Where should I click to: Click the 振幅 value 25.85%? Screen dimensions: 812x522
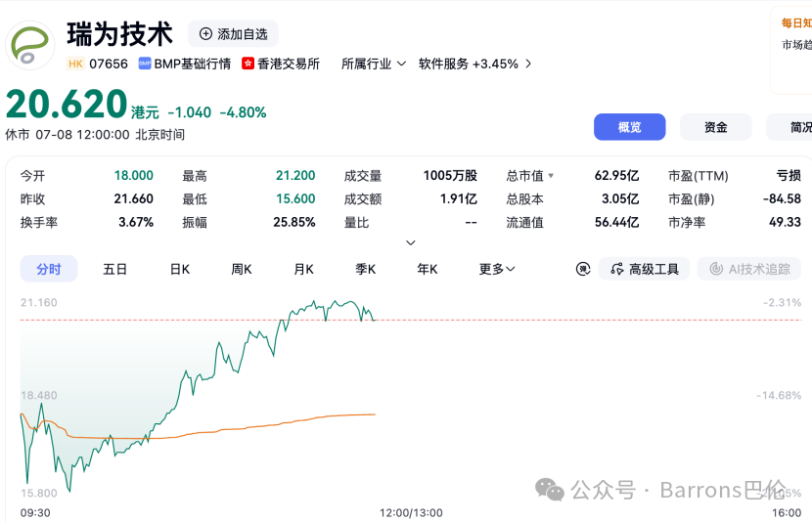tap(294, 223)
